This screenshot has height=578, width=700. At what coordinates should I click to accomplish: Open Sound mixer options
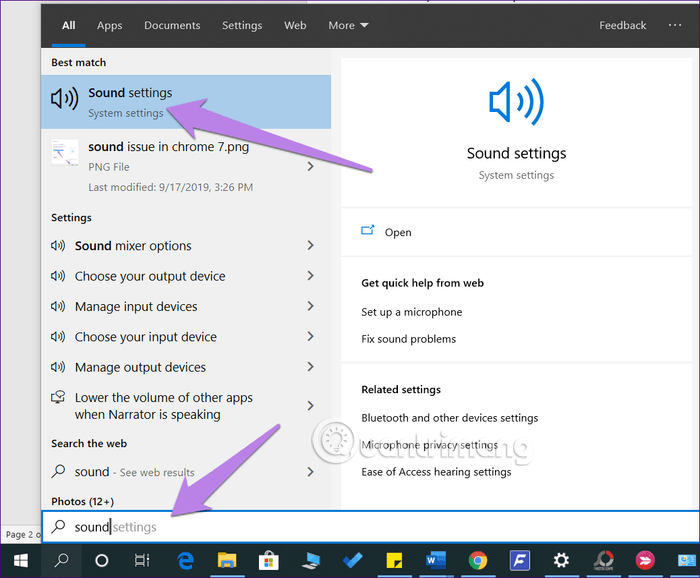133,246
